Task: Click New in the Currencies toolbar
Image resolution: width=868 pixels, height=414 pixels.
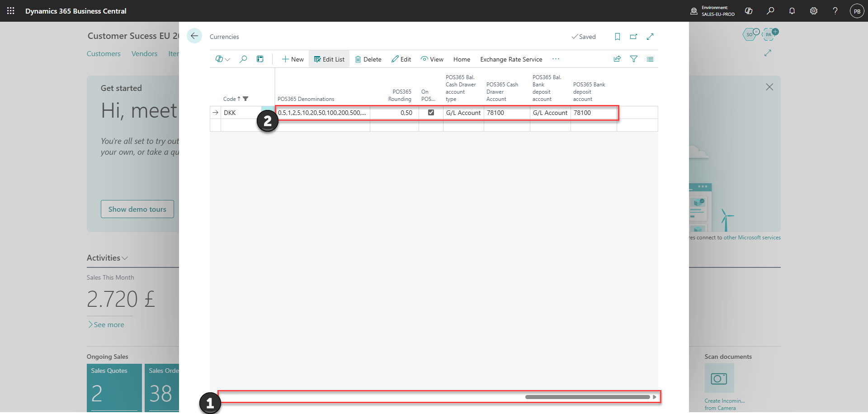Action: (292, 59)
